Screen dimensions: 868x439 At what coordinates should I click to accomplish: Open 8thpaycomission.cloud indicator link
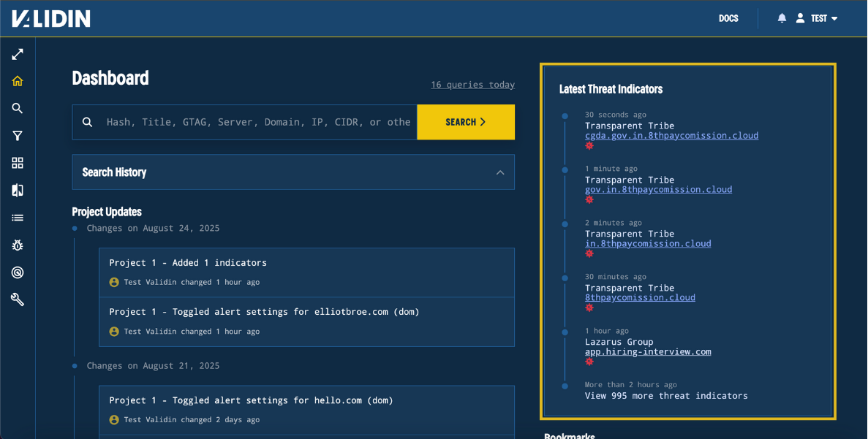[x=640, y=297]
